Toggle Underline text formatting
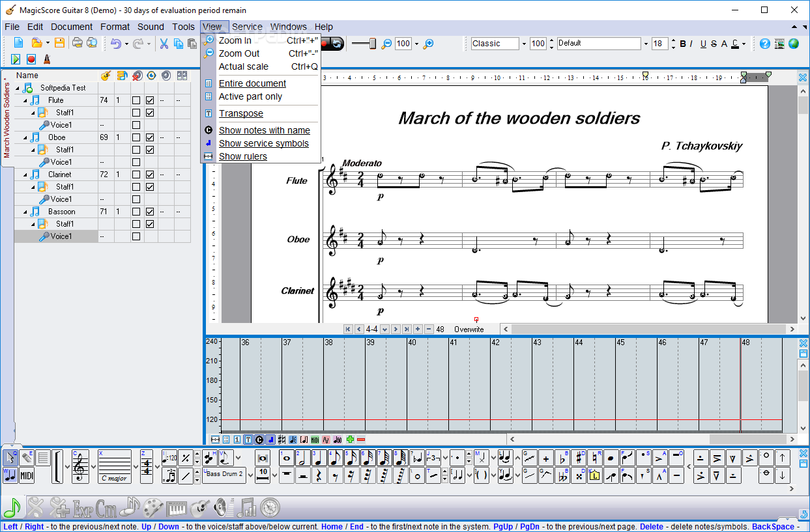The width and height of the screenshot is (810, 532). tap(703, 44)
